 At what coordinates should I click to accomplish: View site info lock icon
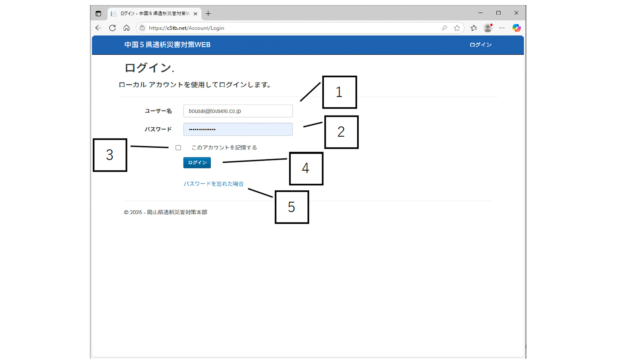coord(142,28)
